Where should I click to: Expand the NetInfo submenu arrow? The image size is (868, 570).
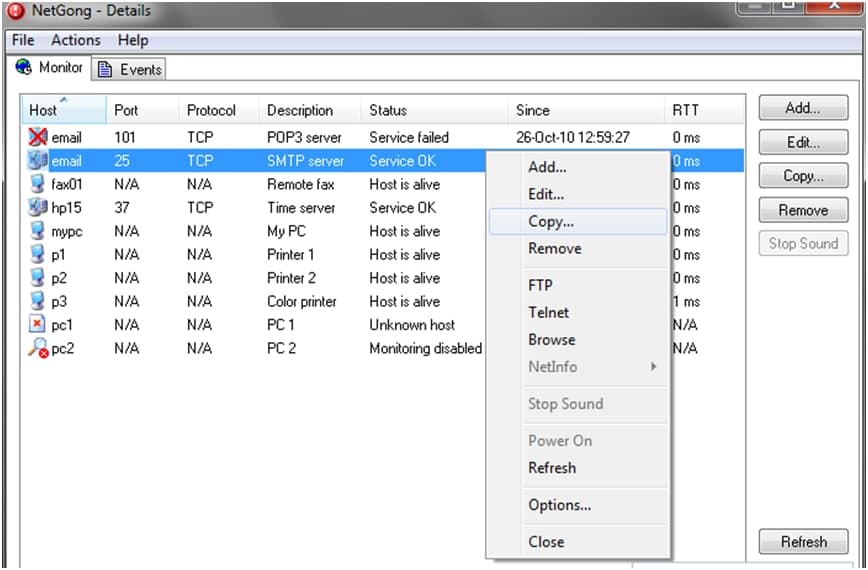pyautogui.click(x=654, y=367)
